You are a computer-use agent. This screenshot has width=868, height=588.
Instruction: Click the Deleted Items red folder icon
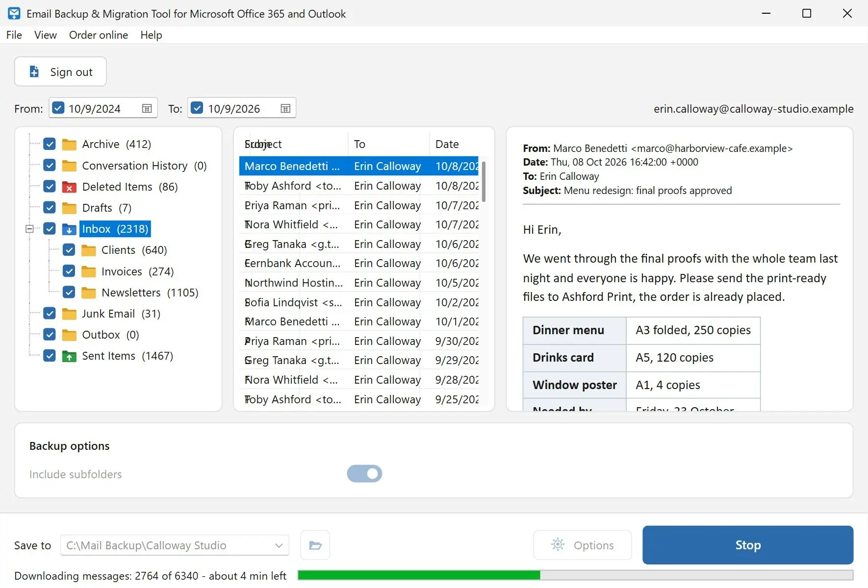(69, 187)
